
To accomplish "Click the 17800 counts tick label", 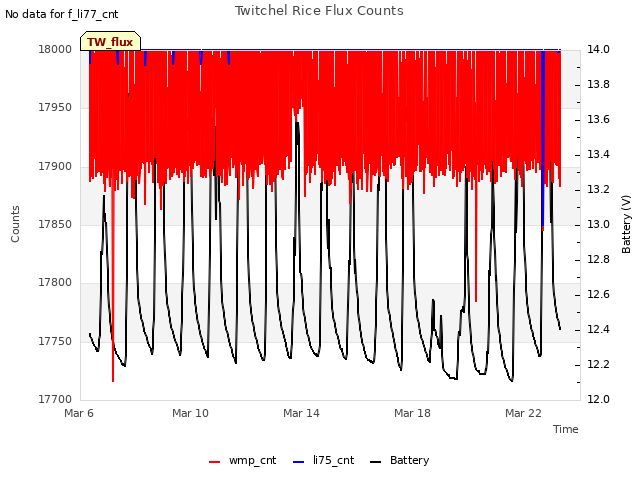I will (x=55, y=282).
